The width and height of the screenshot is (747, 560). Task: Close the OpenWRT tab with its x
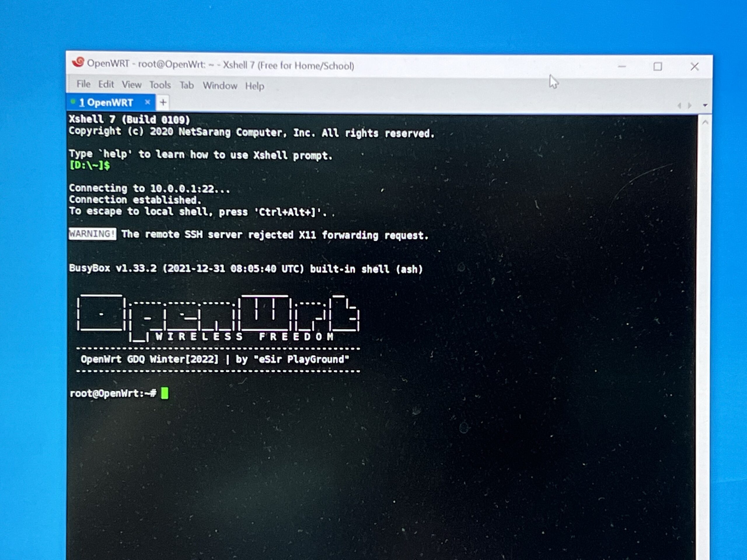tap(147, 102)
